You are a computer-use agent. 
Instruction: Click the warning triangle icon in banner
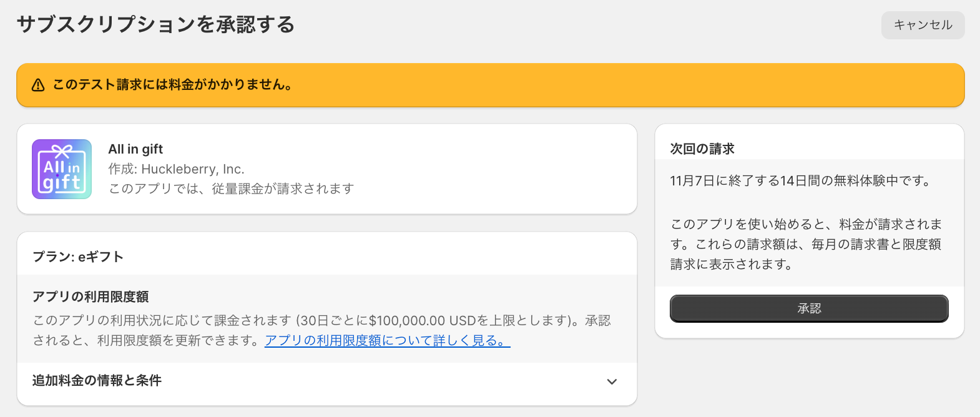point(38,85)
